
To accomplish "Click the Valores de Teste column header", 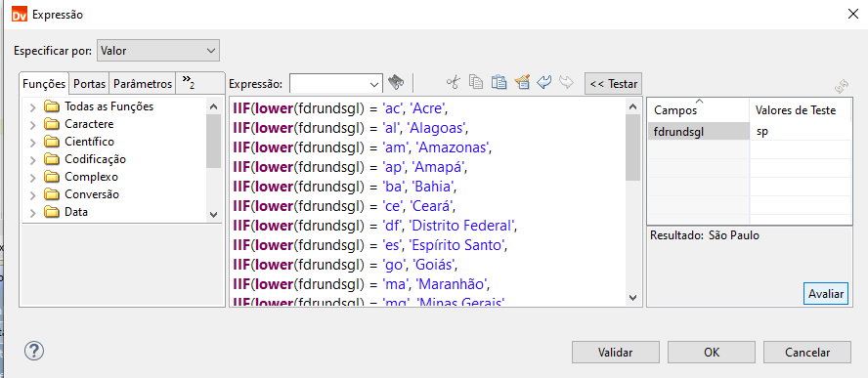I will point(801,110).
